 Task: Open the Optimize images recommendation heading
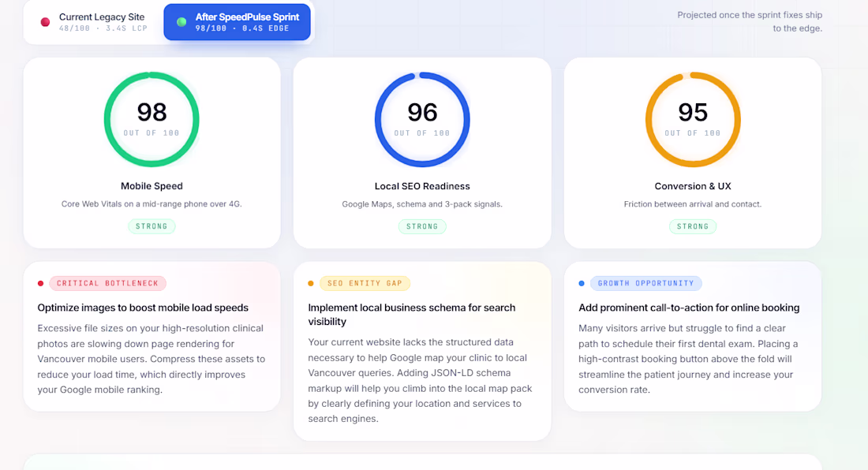143,308
